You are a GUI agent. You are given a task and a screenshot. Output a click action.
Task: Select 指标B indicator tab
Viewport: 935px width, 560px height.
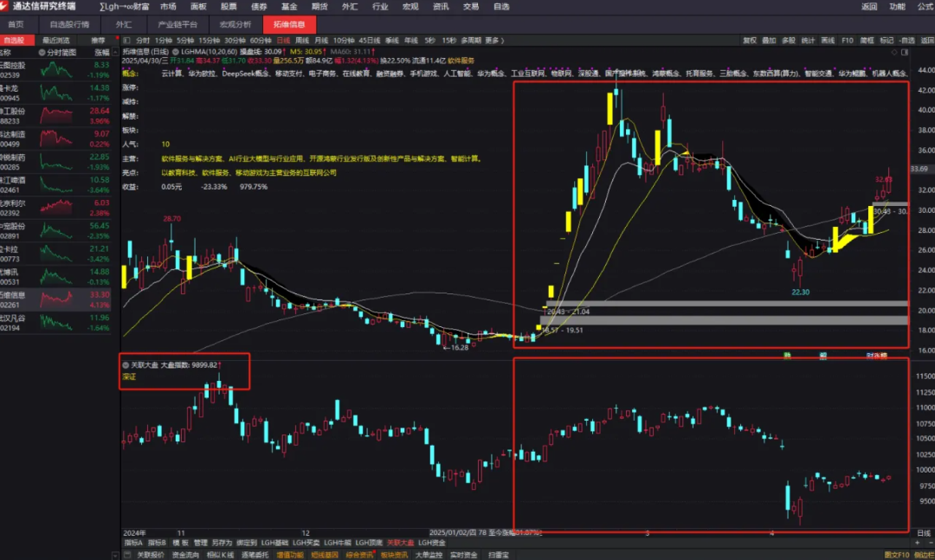[x=157, y=543]
